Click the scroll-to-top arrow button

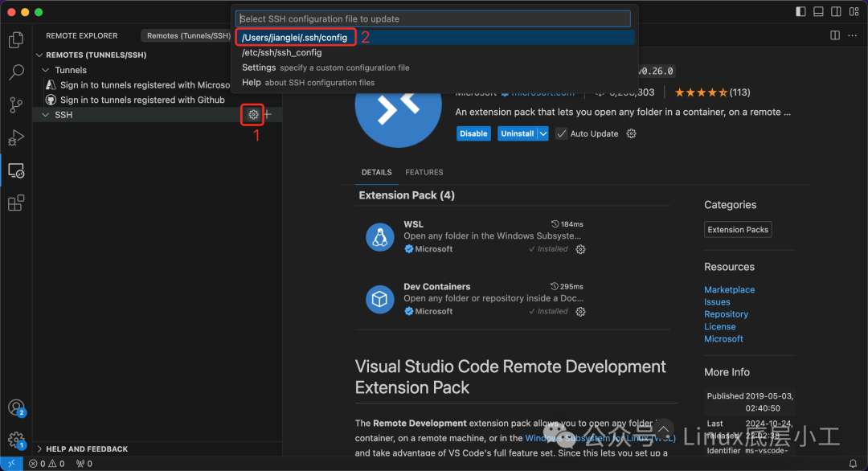click(664, 429)
